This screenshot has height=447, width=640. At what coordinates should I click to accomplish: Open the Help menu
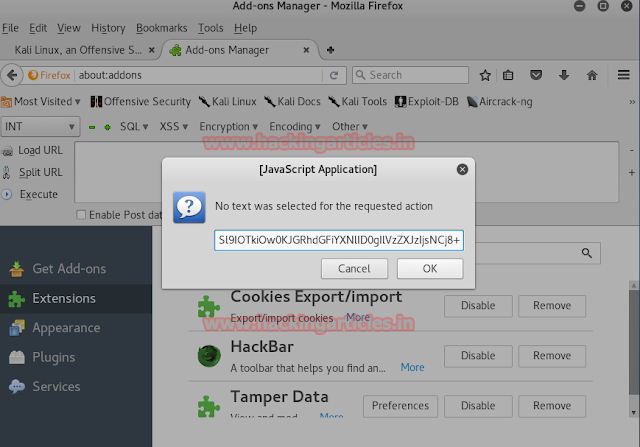(x=245, y=28)
